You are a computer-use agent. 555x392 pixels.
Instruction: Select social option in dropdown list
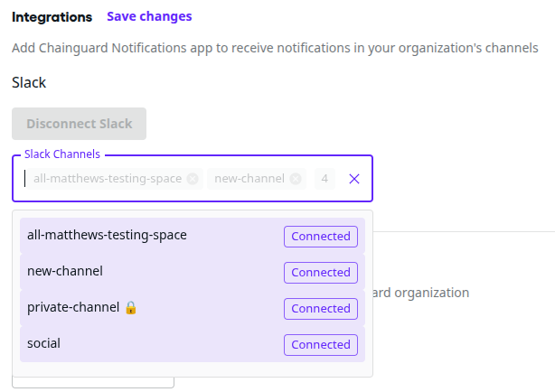[x=193, y=344]
